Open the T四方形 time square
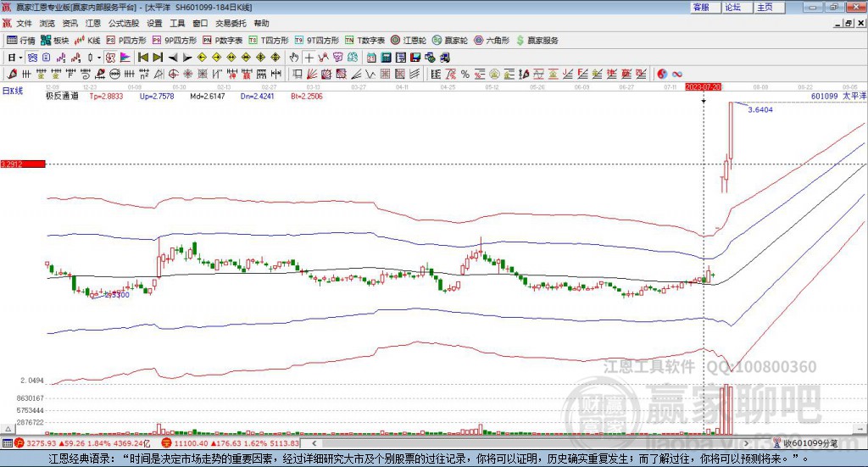The image size is (868, 467). [x=269, y=41]
